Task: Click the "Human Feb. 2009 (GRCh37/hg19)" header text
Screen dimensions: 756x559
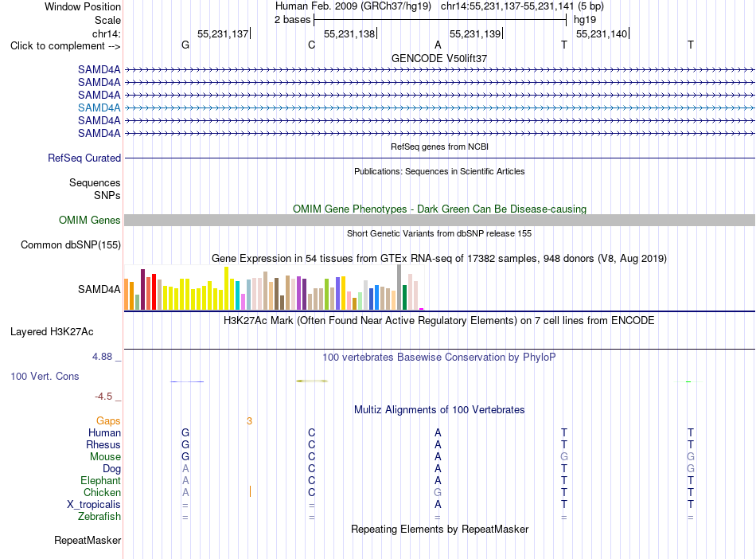Action: pos(353,6)
